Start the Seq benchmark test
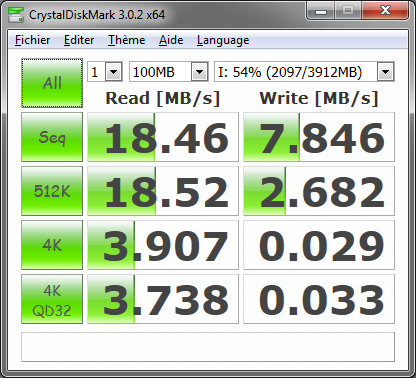The width and height of the screenshot is (416, 378). click(x=52, y=137)
